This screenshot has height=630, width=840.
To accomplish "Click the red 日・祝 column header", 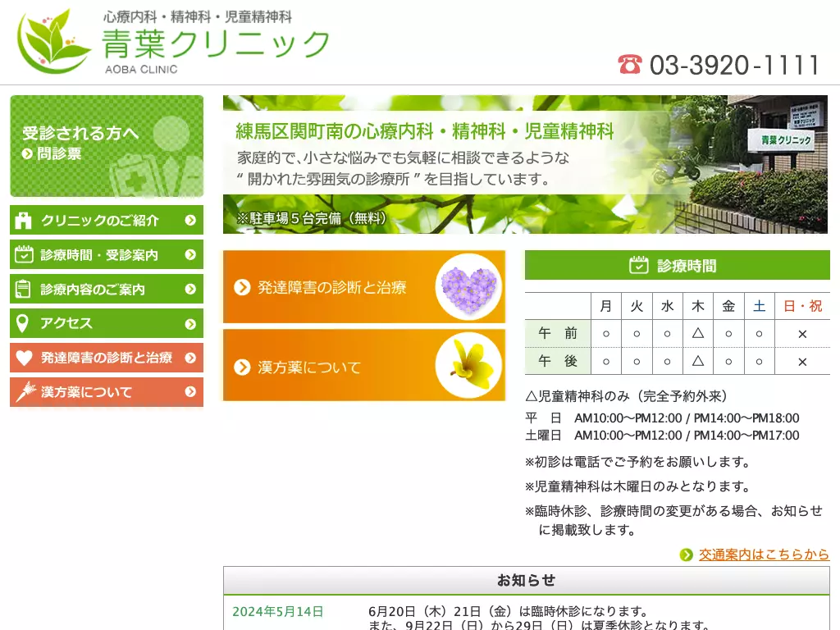I will tap(802, 307).
